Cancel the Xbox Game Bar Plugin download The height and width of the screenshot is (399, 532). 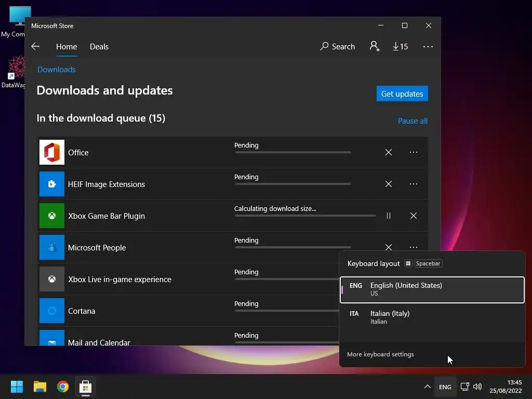coord(413,216)
